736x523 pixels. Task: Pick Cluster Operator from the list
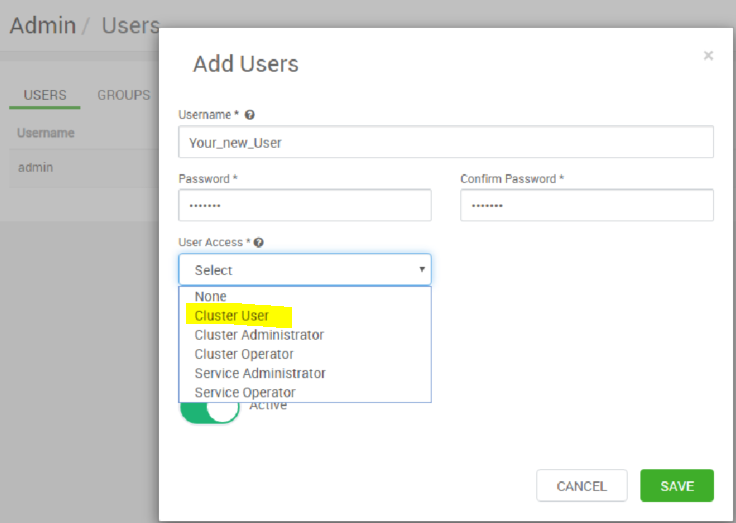pos(244,354)
